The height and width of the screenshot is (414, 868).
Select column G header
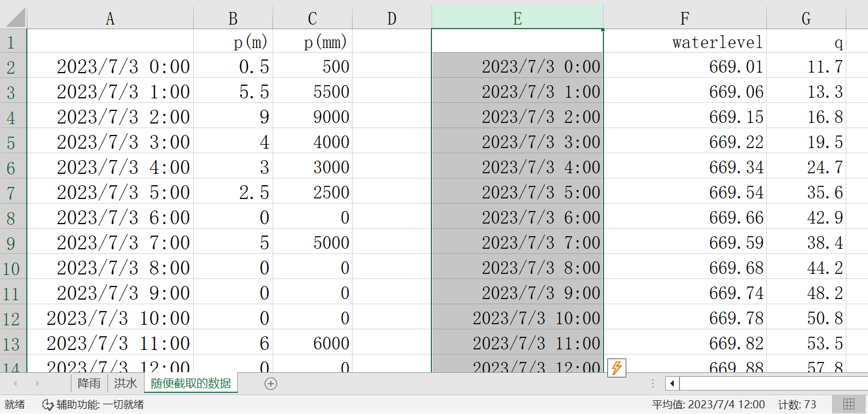tap(806, 18)
